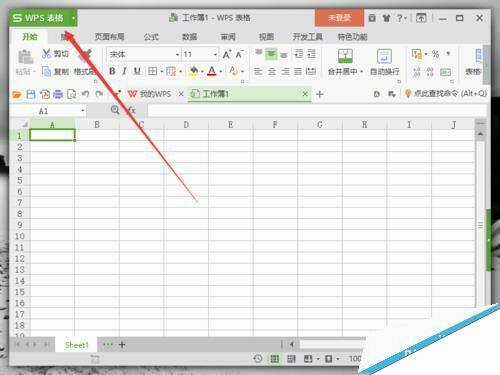Toggle italic formatting I
The image size is (500, 375).
click(x=124, y=71)
